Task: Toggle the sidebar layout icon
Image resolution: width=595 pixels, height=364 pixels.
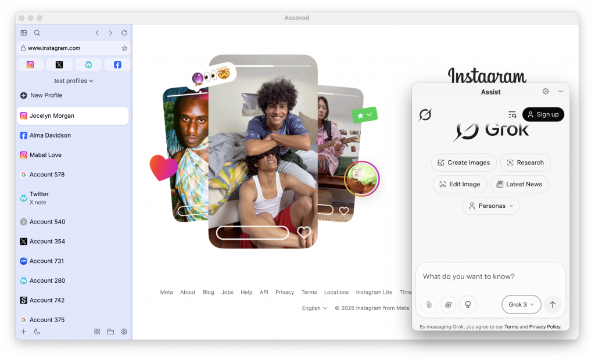Action: tap(23, 33)
